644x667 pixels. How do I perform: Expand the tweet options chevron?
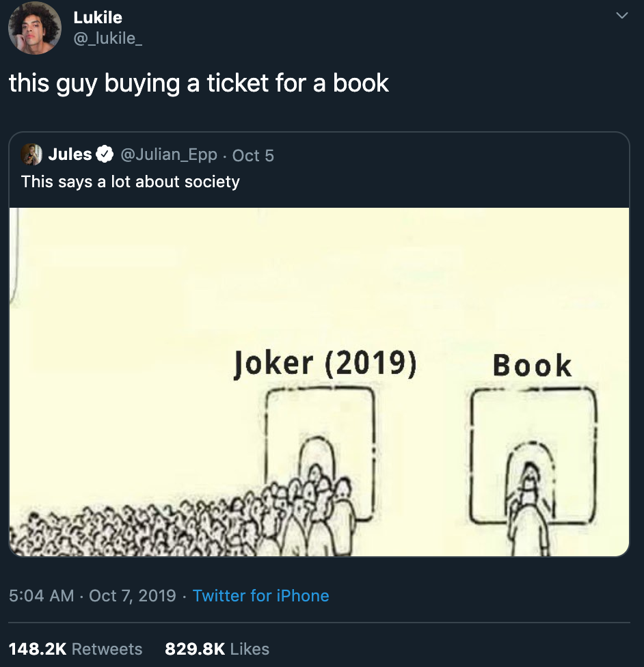tap(622, 15)
